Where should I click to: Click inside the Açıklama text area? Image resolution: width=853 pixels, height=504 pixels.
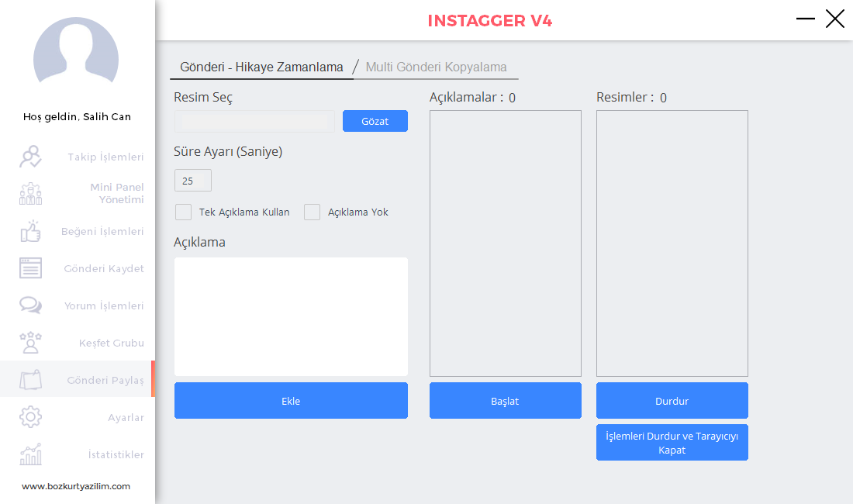(x=291, y=316)
